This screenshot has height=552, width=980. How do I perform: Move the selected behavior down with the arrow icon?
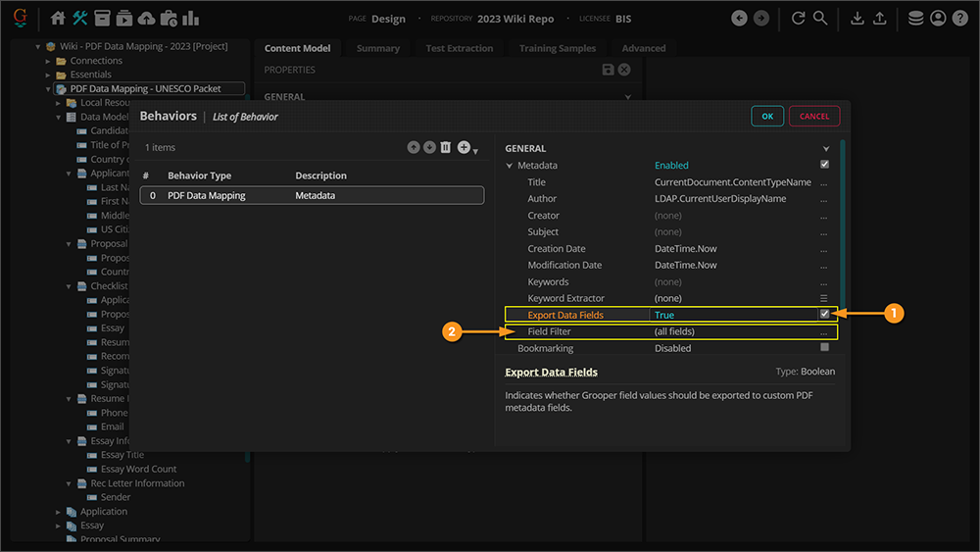point(429,147)
